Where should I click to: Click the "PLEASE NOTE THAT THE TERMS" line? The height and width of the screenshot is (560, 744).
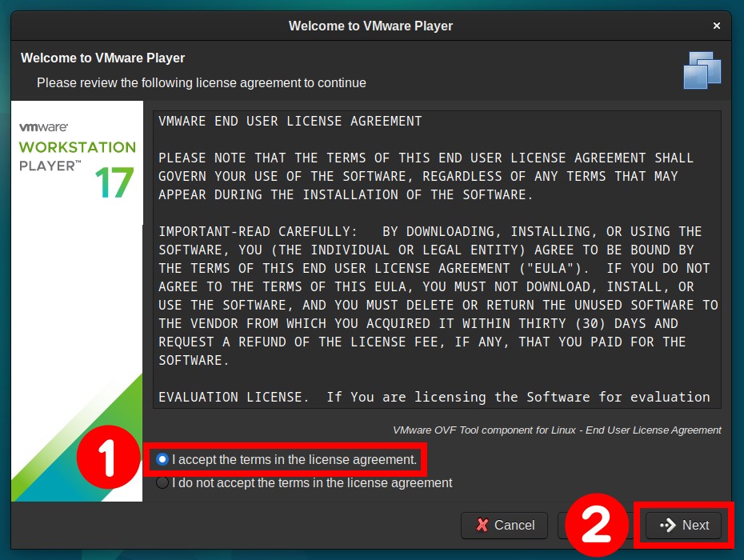[x=426, y=158]
